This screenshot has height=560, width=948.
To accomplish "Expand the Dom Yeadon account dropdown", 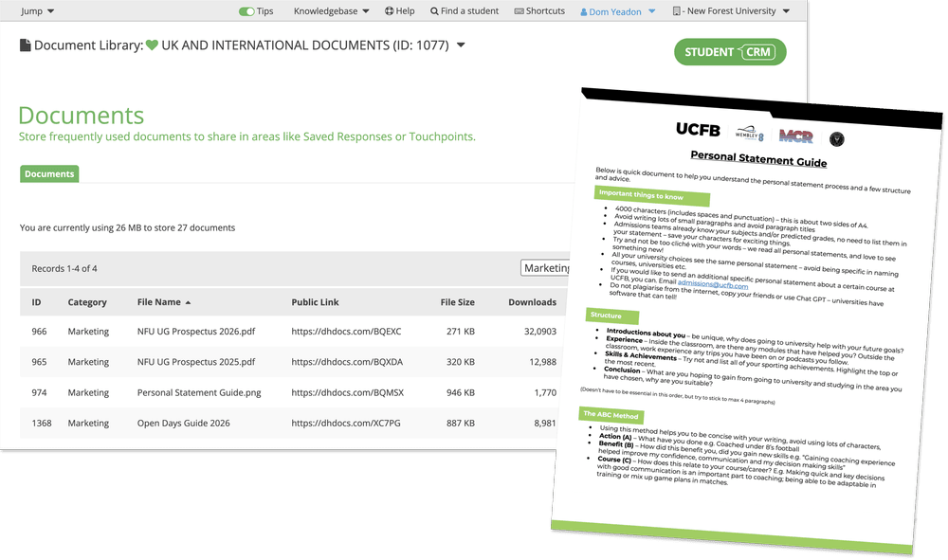I will (x=652, y=11).
